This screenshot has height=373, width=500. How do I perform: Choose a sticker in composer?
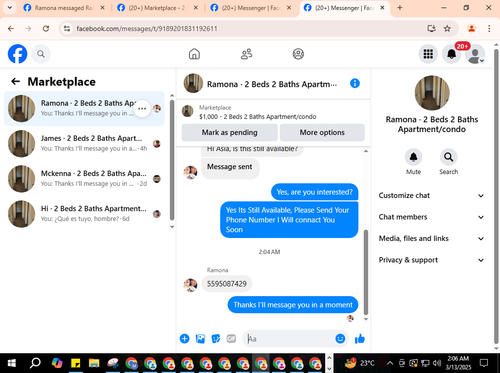(x=216, y=339)
